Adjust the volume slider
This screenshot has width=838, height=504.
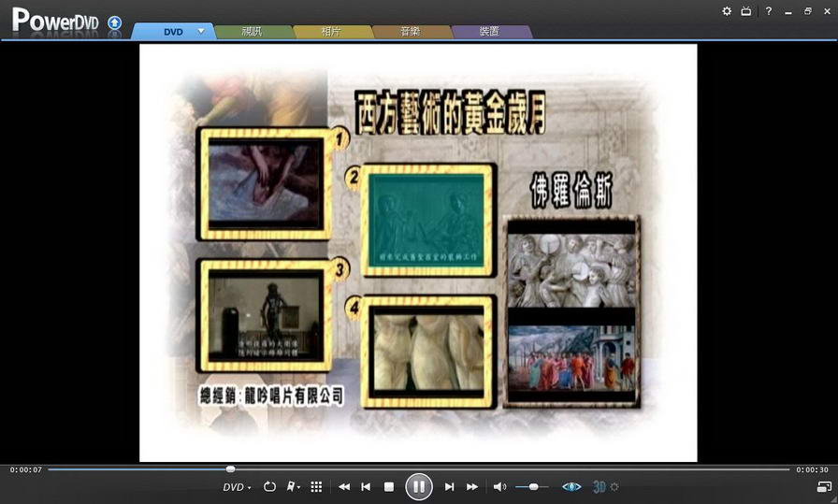533,487
